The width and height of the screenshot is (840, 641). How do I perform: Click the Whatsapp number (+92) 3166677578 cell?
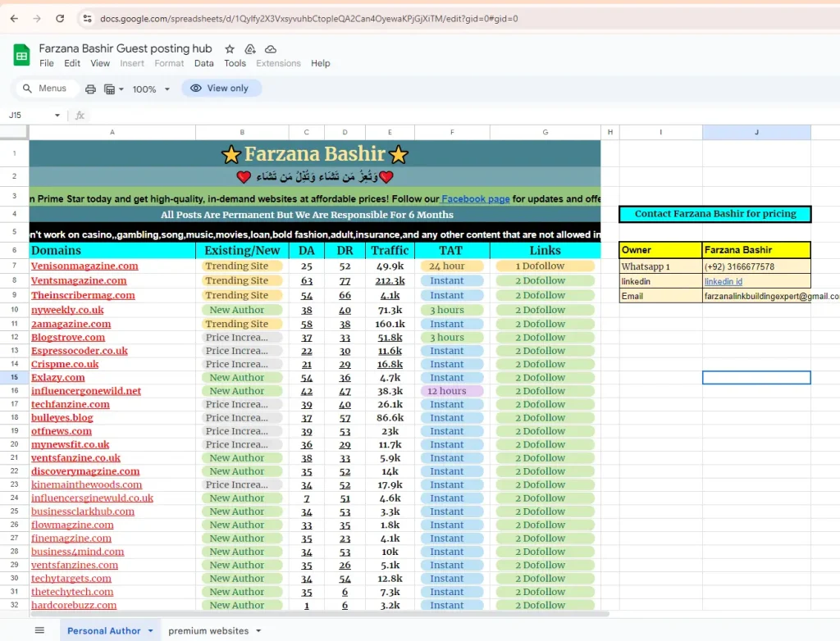(756, 266)
